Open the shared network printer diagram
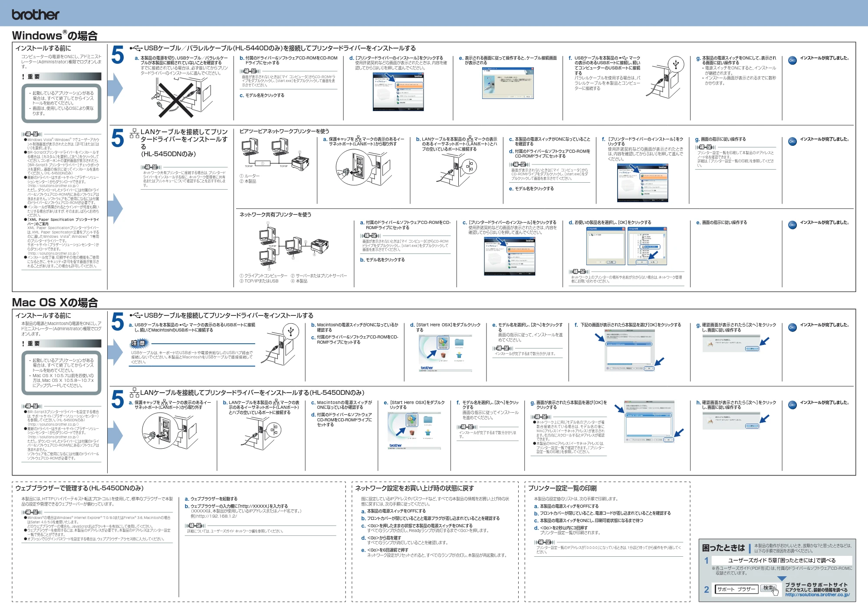 [x=293, y=245]
